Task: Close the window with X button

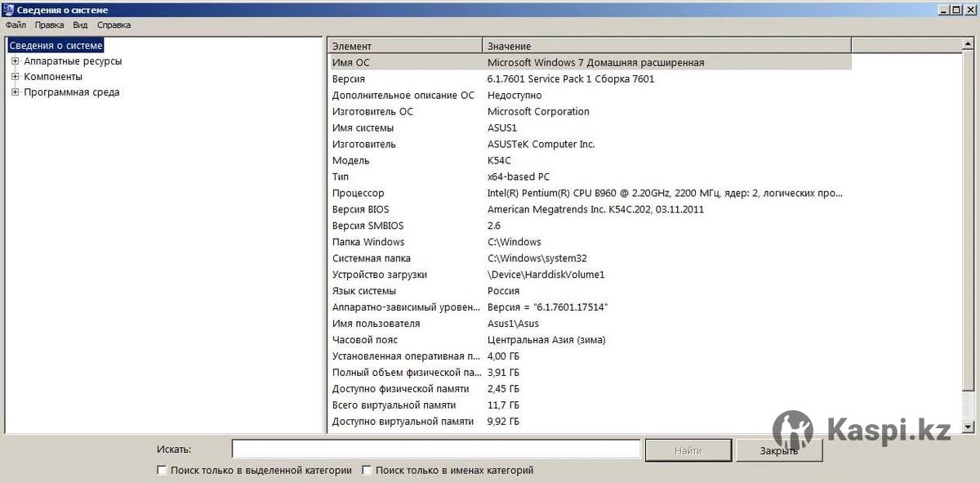Action: click(969, 10)
